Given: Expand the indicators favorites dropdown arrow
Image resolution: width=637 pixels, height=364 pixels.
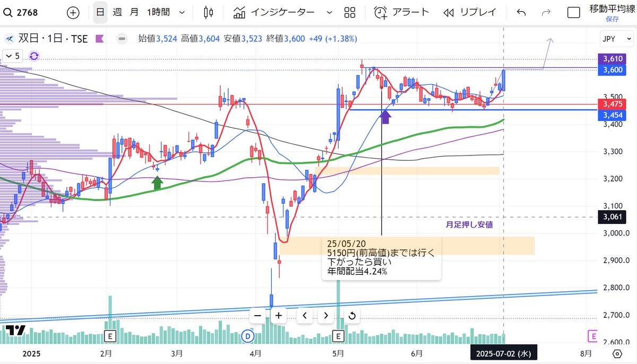Looking at the screenshot, I should point(329,12).
